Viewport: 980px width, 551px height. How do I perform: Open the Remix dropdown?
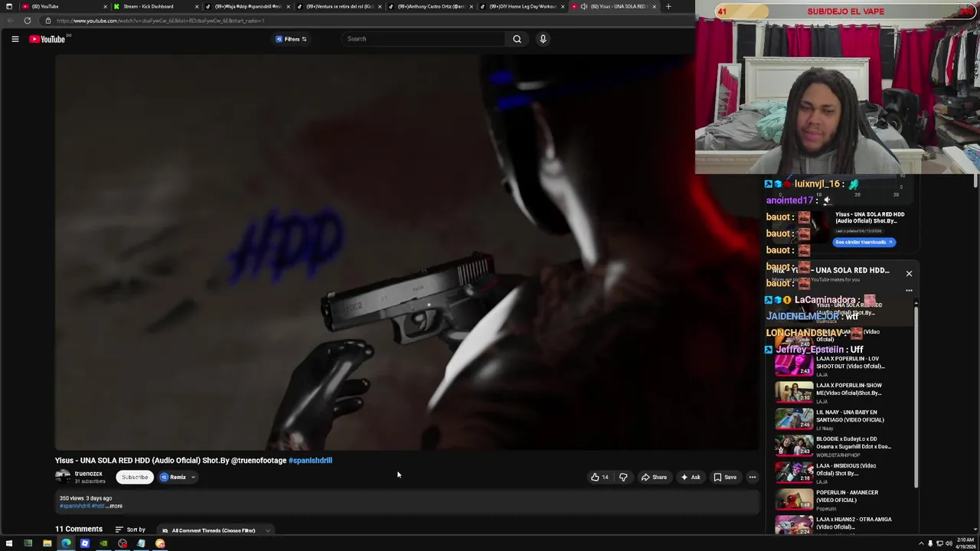[x=177, y=478]
